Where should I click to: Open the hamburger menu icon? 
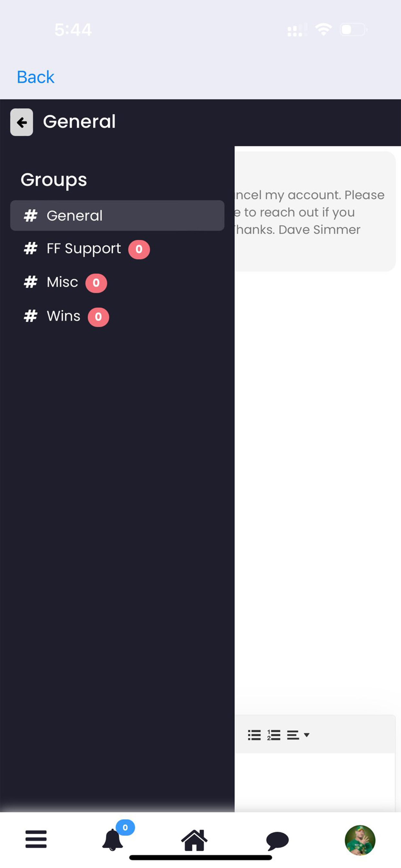36,839
